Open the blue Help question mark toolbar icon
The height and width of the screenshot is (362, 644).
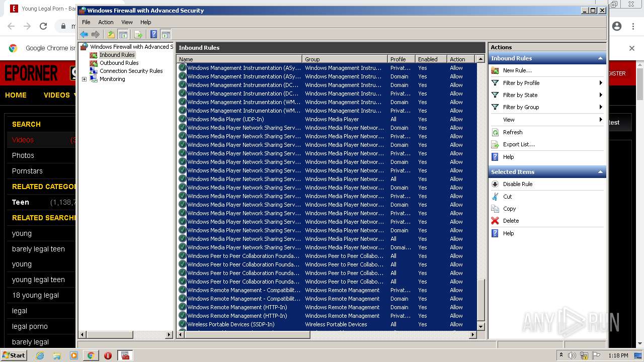point(154,34)
